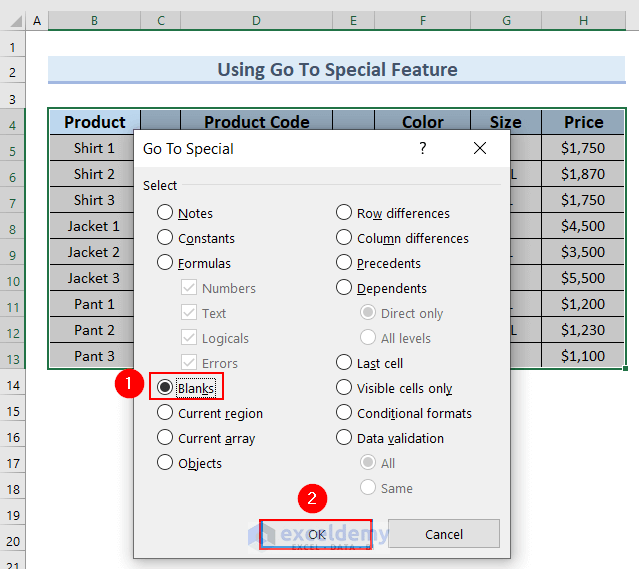Choose Visible cells only option
The image size is (639, 569).
tap(394, 388)
